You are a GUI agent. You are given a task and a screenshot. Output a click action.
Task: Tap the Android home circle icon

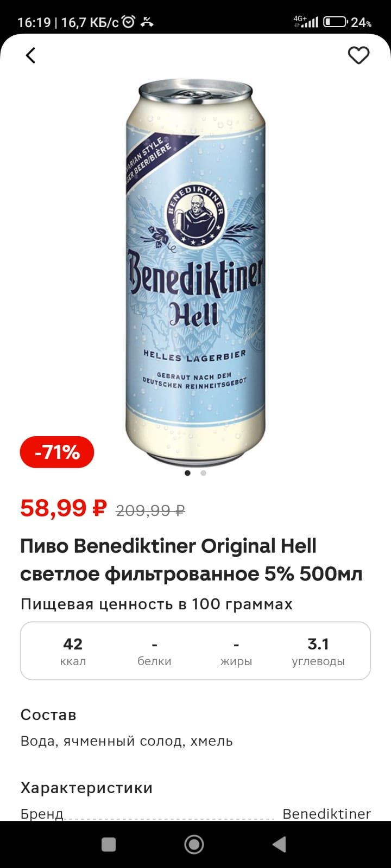194,844
